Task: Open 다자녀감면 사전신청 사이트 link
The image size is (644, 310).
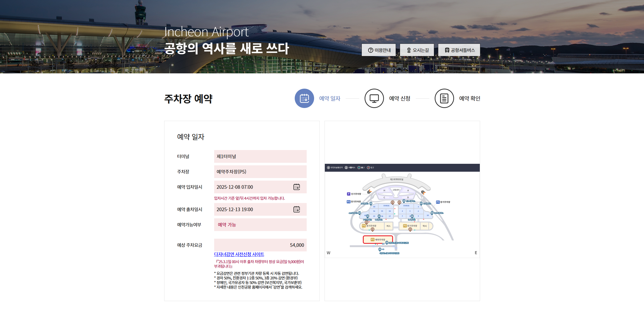Action: [239, 254]
